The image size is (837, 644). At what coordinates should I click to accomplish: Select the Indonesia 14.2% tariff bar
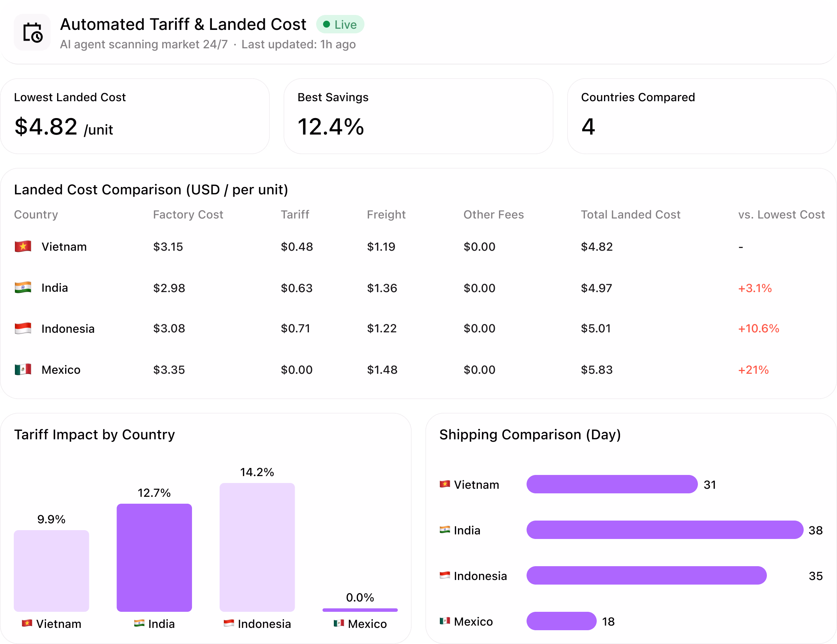coord(257,547)
